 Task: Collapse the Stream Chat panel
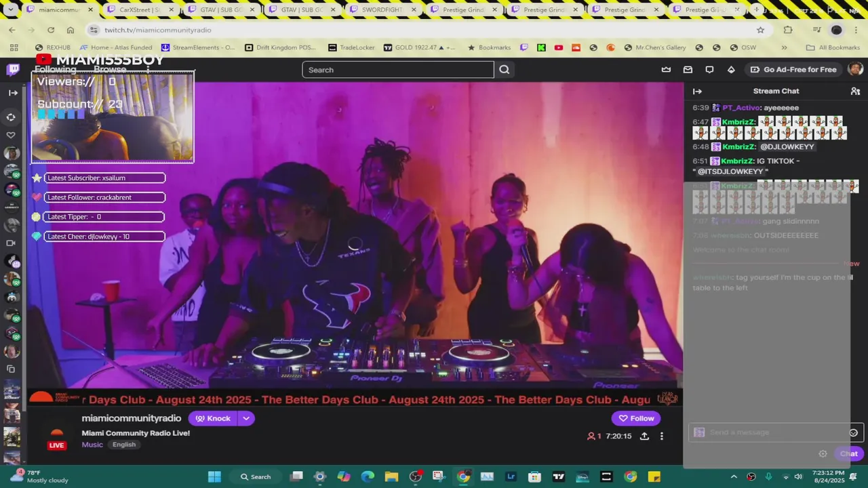point(697,91)
